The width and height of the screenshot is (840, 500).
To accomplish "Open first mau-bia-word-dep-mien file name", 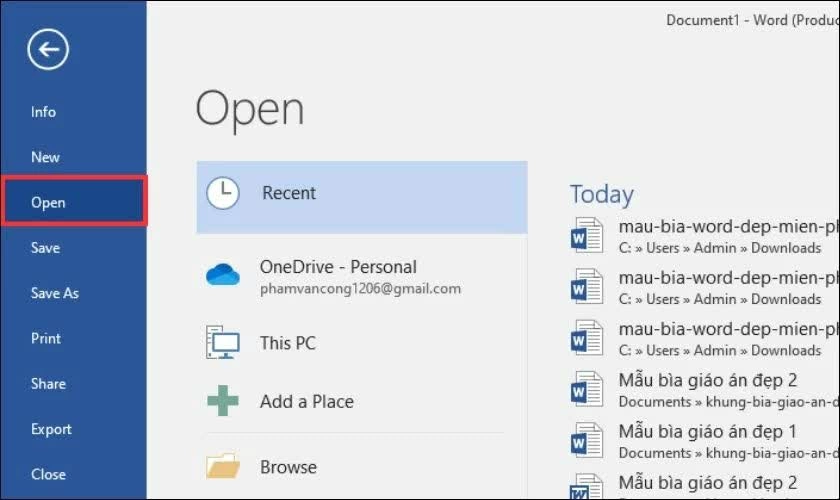I will pyautogui.click(x=729, y=227).
